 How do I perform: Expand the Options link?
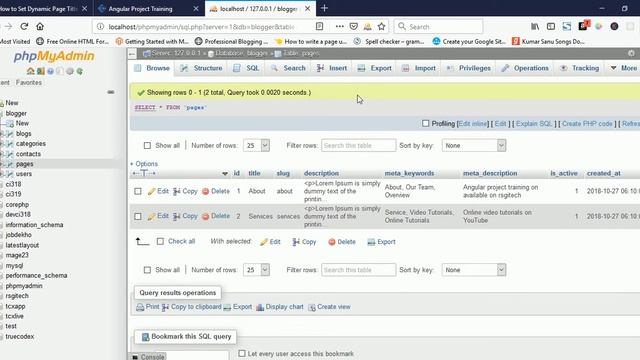[144, 164]
